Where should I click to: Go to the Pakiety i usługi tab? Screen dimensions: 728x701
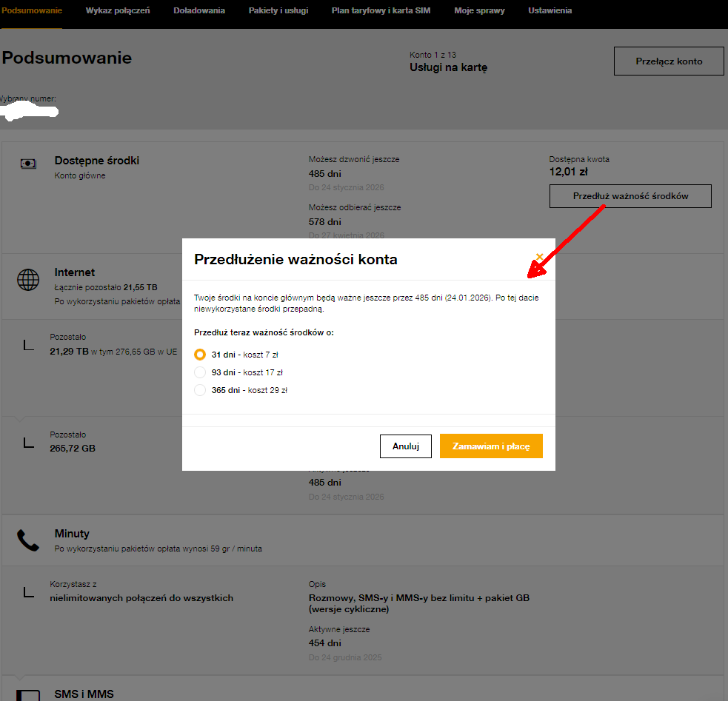[278, 11]
